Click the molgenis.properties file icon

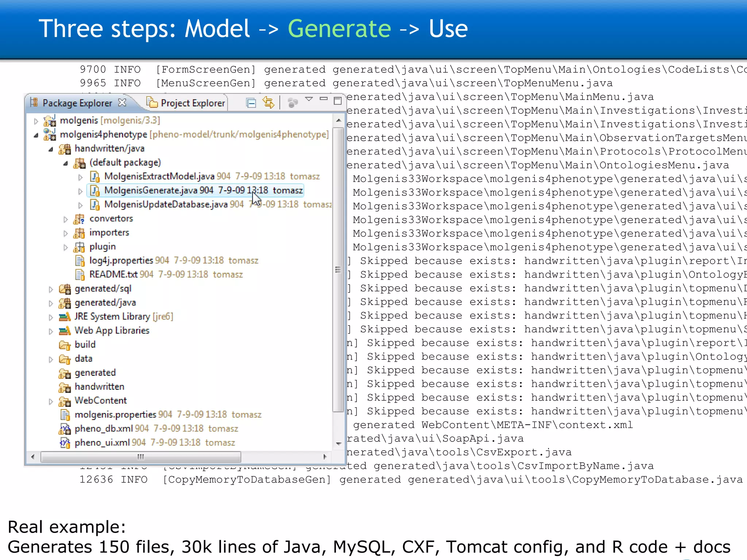click(x=65, y=415)
